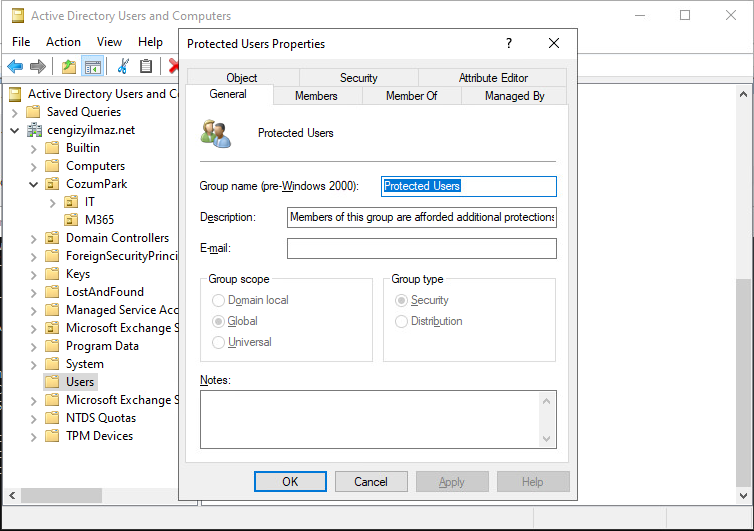Click the Cut scissors toolbar icon
This screenshot has width=754, height=531.
(x=123, y=67)
